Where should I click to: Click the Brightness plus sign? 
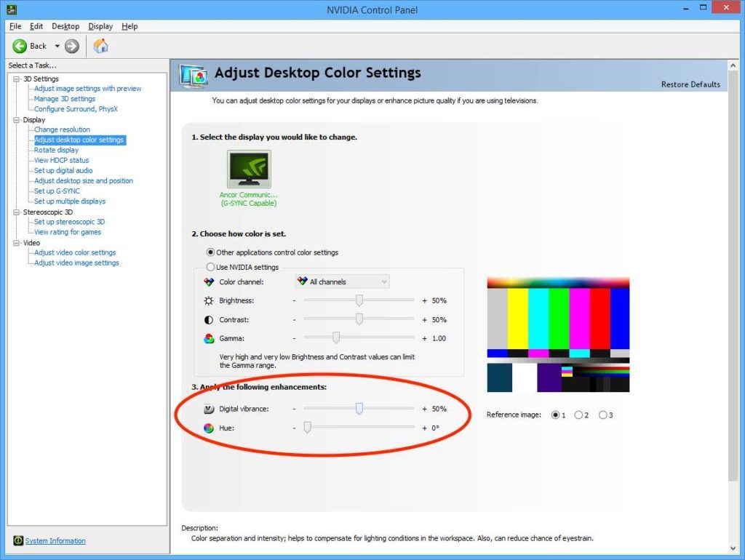[424, 300]
